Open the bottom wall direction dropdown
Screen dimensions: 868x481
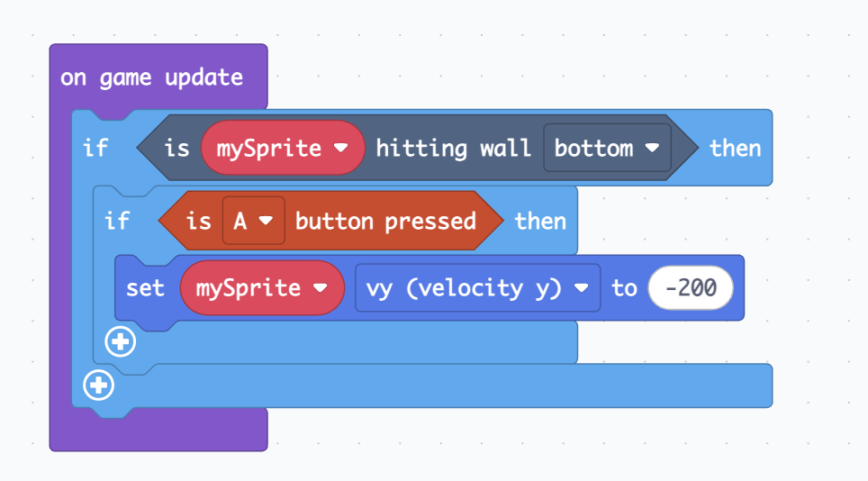[x=607, y=148]
